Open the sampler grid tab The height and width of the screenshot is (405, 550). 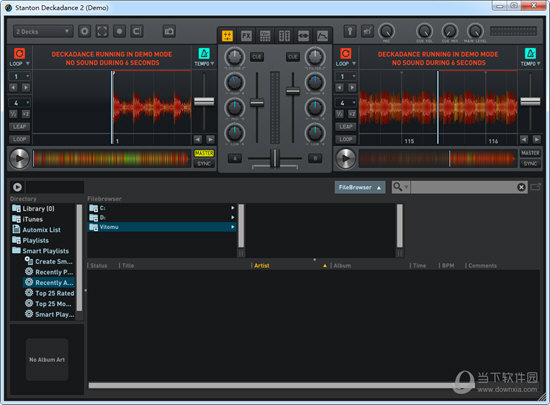tap(265, 36)
